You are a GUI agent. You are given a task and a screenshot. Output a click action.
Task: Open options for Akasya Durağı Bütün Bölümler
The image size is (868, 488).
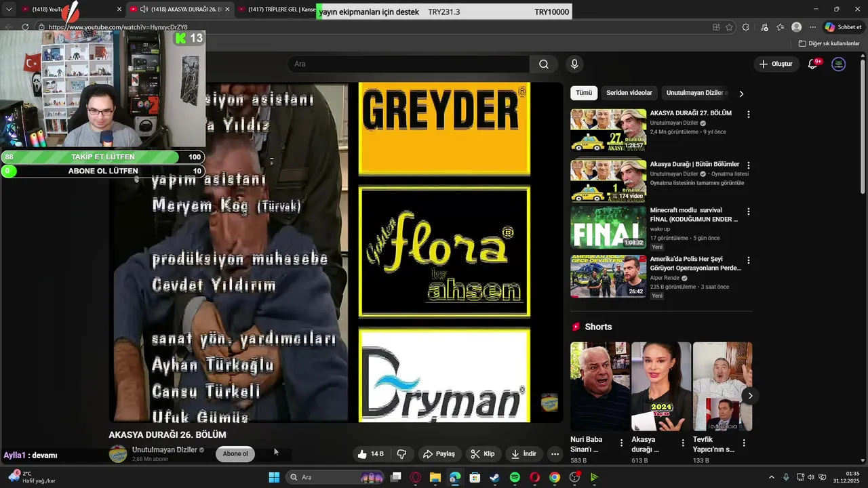[x=749, y=165]
